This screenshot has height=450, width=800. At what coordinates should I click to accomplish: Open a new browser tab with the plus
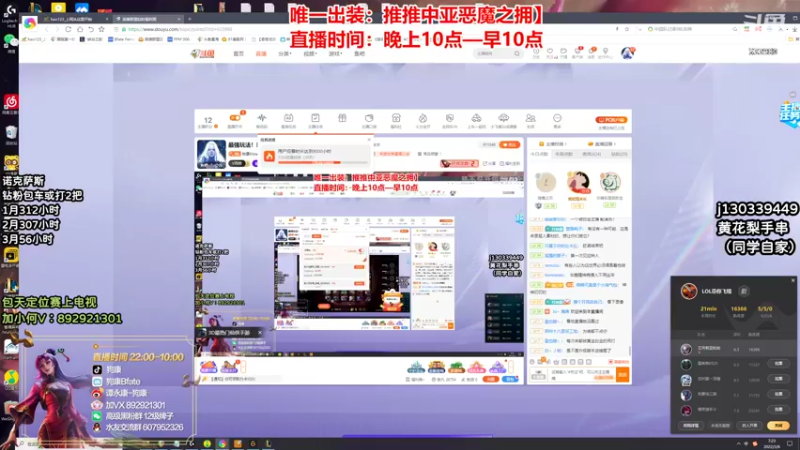click(189, 19)
